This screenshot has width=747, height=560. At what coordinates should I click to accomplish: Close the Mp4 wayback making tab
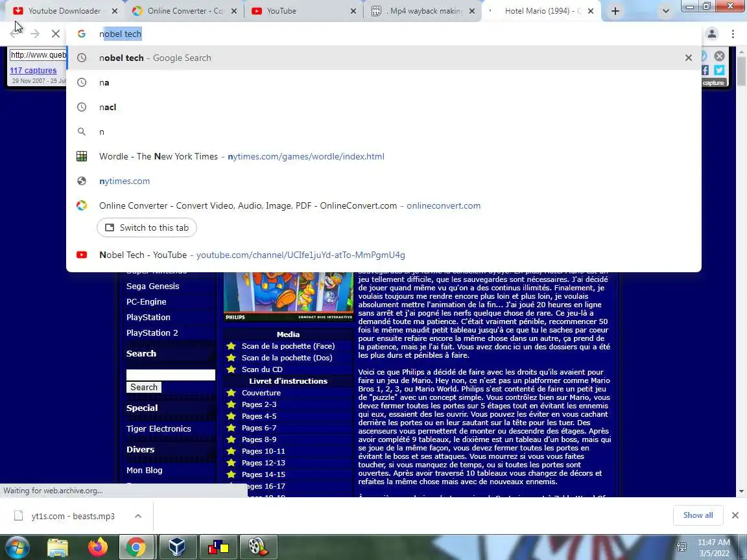pos(471,11)
